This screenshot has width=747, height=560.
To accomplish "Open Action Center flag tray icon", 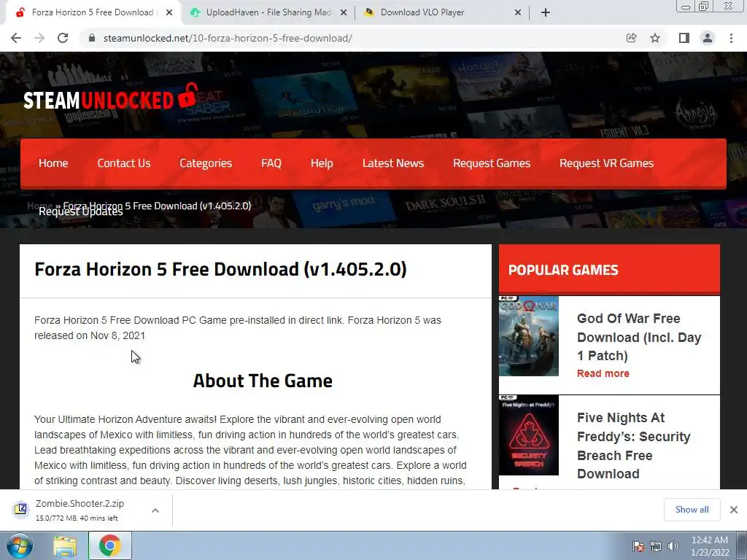I will (x=638, y=546).
